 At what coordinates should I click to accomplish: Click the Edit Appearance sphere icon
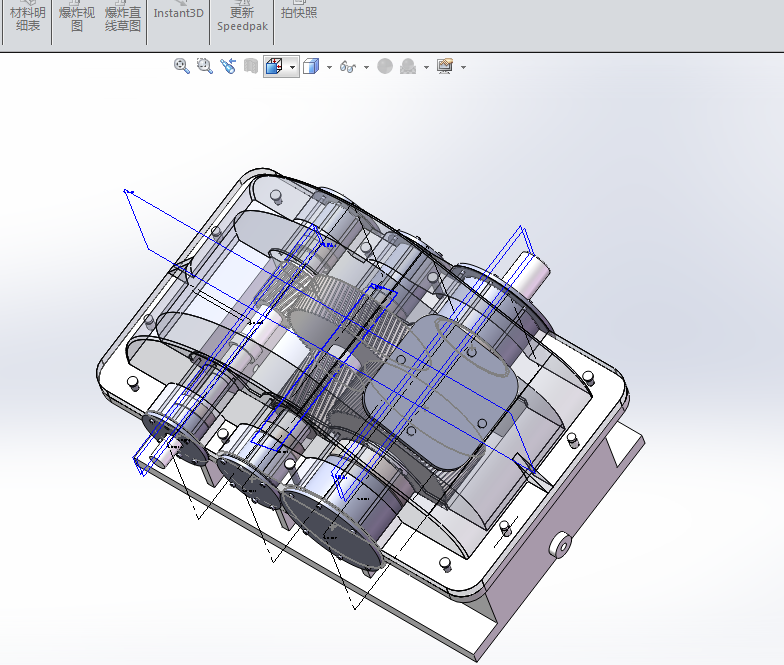click(385, 66)
